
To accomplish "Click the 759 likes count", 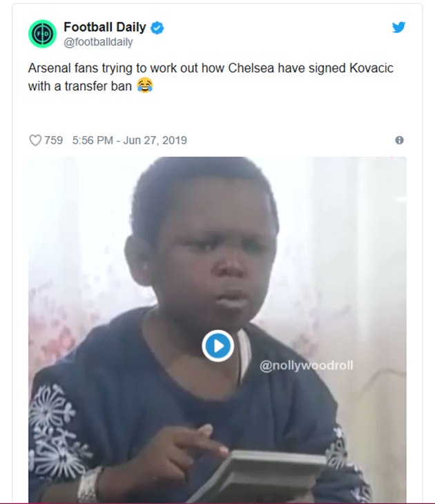I will [x=54, y=140].
